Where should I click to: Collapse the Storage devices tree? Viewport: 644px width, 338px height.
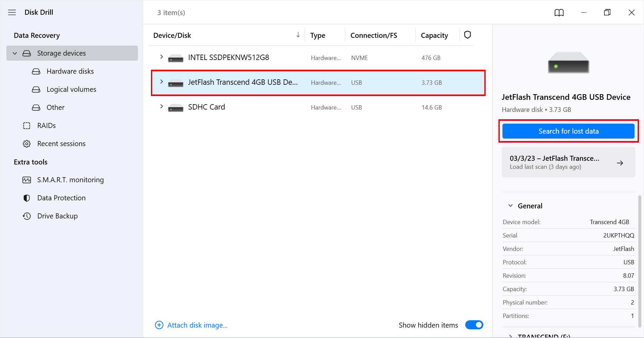click(x=15, y=53)
